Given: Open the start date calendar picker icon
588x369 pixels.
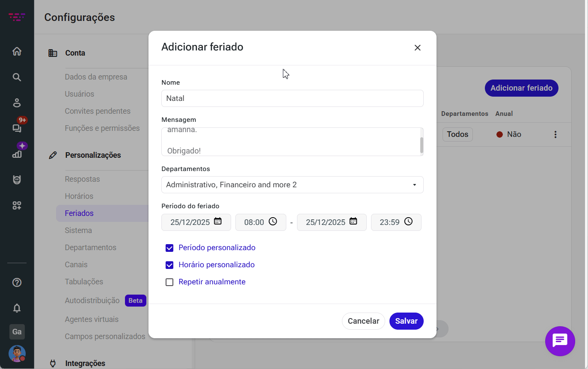Looking at the screenshot, I should [218, 221].
